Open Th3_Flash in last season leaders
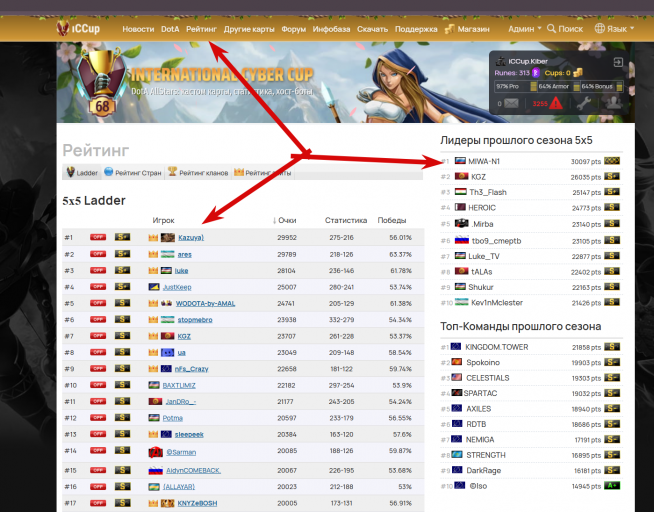Viewport: 654px width, 512px height. click(488, 192)
